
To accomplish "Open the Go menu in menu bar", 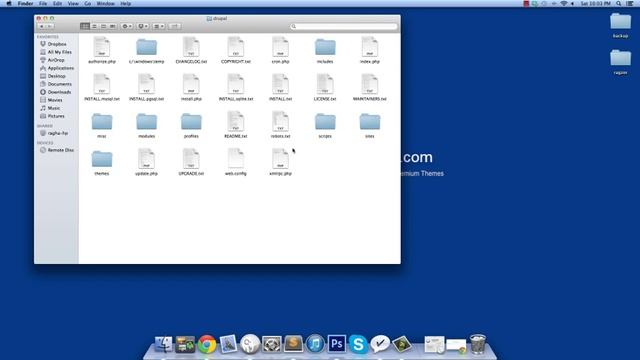I will point(88,3).
